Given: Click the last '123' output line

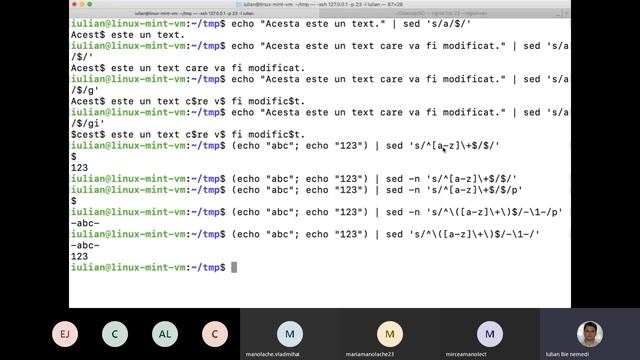Looking at the screenshot, I should point(79,256).
